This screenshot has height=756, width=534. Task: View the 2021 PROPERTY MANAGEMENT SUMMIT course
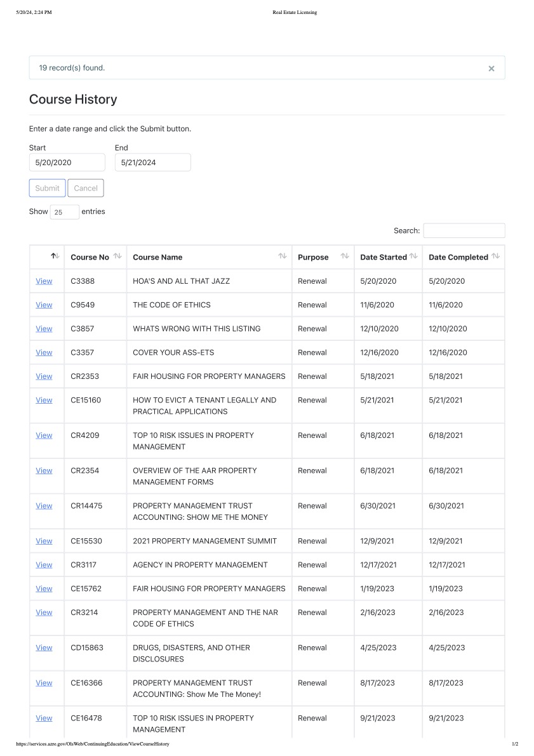[44, 541]
